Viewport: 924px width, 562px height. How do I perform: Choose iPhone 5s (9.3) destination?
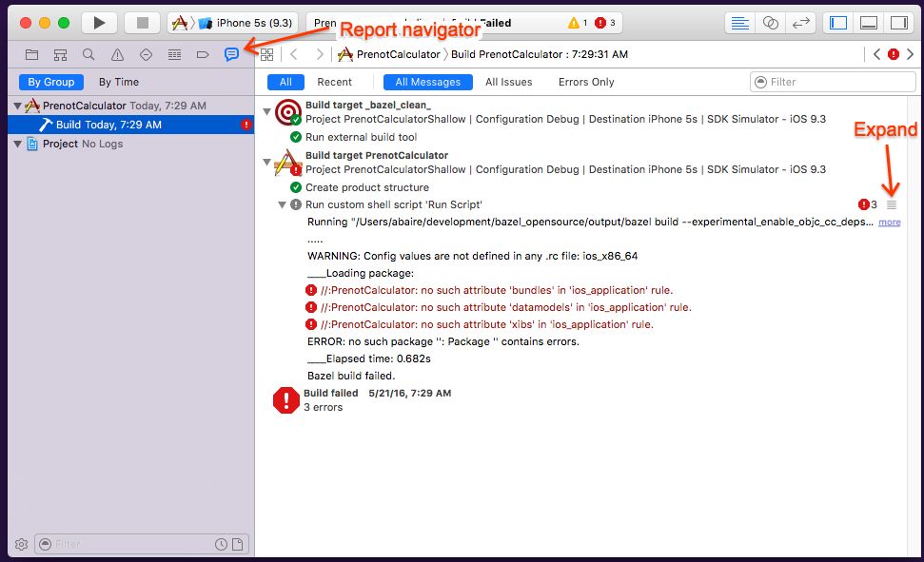(x=246, y=23)
